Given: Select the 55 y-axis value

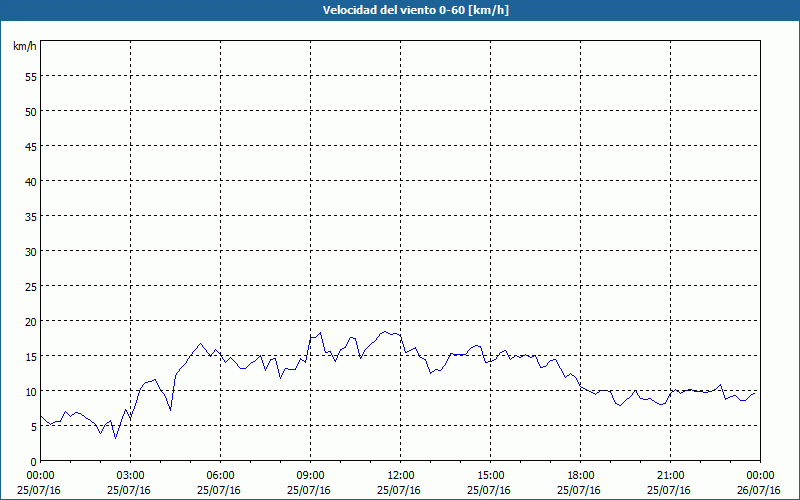Looking at the screenshot, I should click(31, 77).
